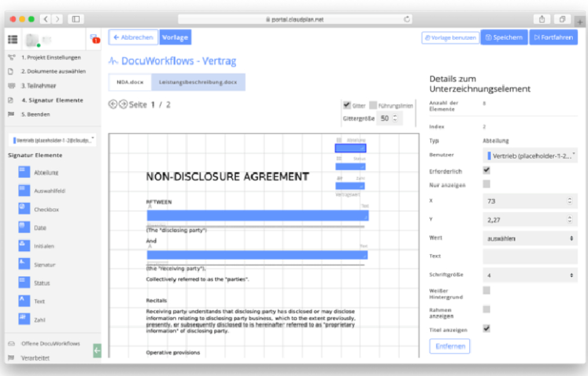Click Vorlage benutzen button

pos(450,38)
